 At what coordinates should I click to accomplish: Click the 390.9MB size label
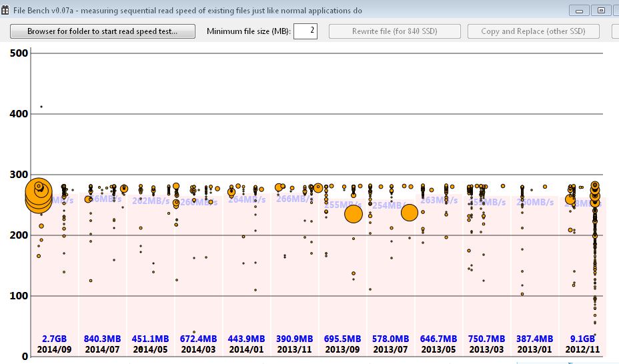[x=295, y=339]
